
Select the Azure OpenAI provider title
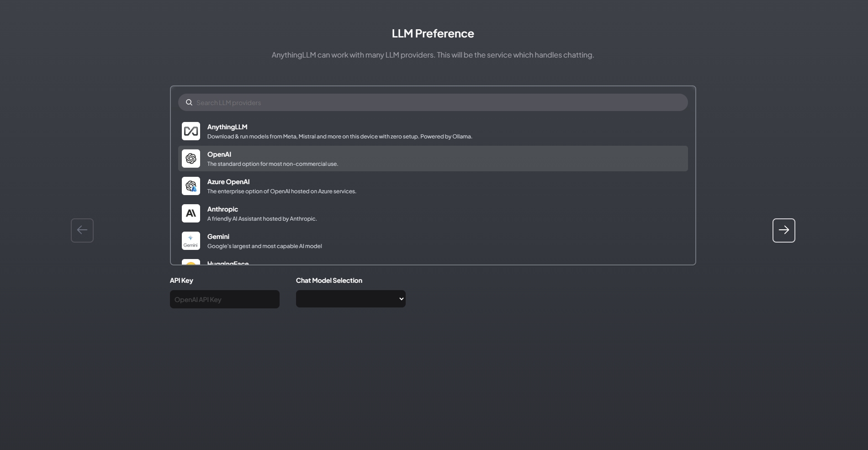pos(228,182)
